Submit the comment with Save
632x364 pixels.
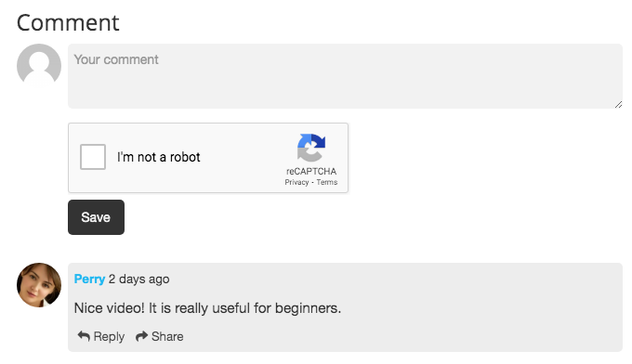(x=96, y=217)
